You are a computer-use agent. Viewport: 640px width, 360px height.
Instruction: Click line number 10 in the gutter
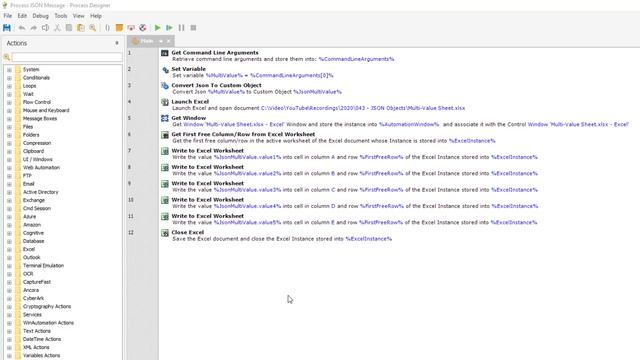point(131,200)
